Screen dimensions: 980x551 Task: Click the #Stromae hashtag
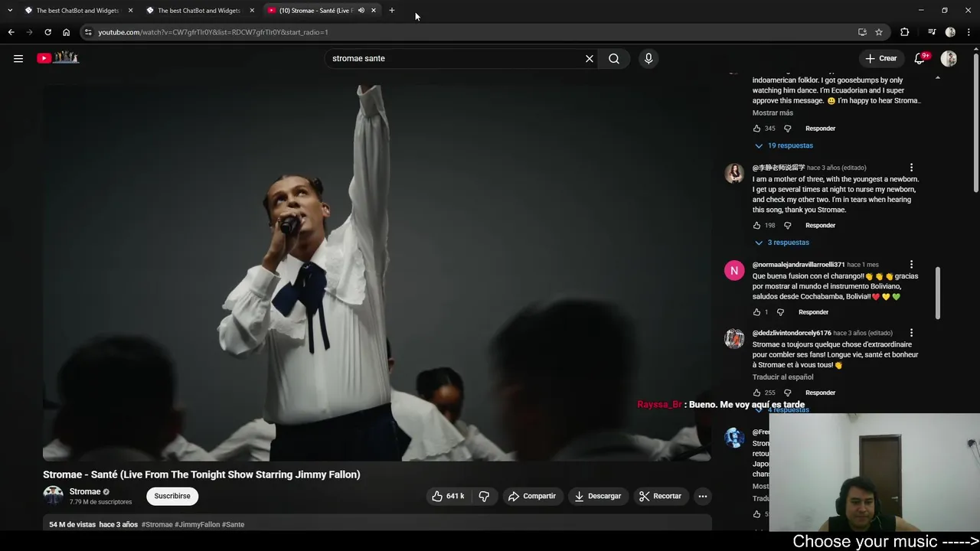point(157,524)
